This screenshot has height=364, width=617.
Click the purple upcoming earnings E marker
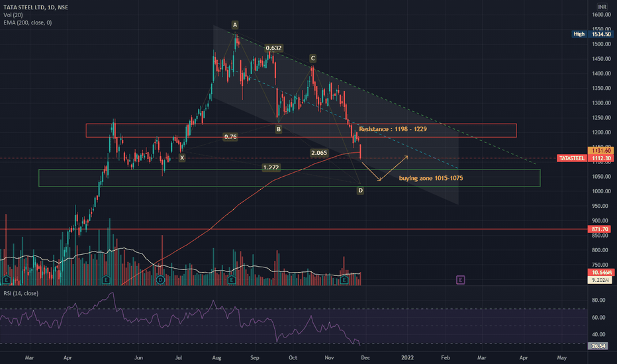pos(460,280)
